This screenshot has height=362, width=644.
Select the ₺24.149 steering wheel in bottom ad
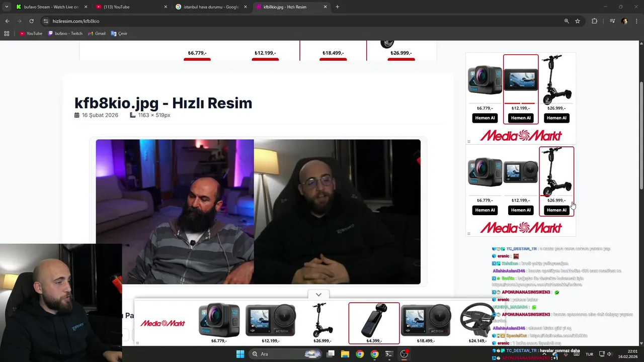476,323
